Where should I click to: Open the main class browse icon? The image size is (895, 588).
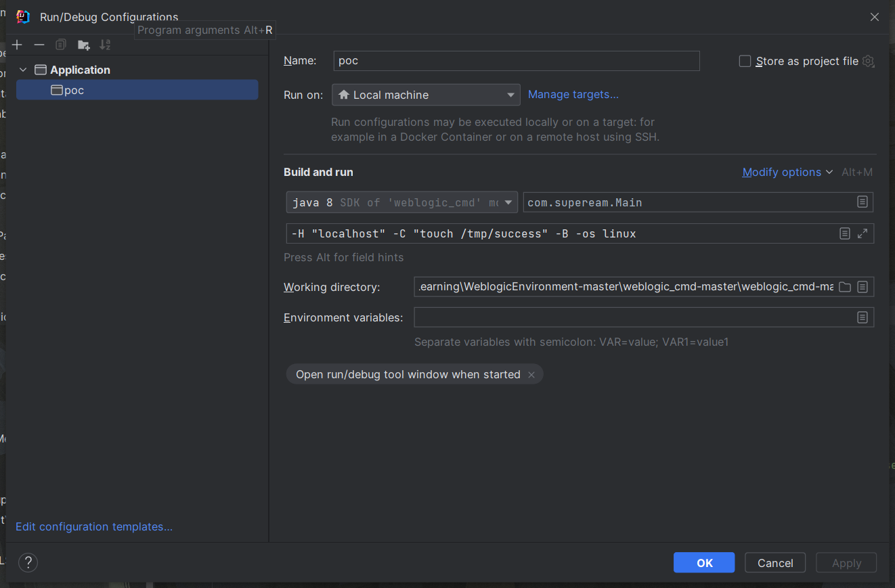click(x=863, y=202)
